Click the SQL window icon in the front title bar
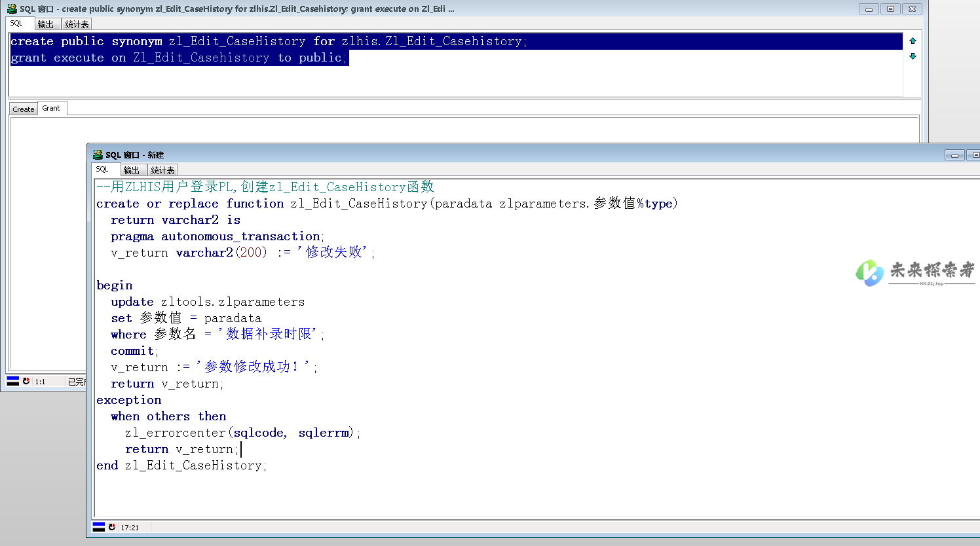Image resolution: width=980 pixels, height=546 pixels. pyautogui.click(x=98, y=155)
